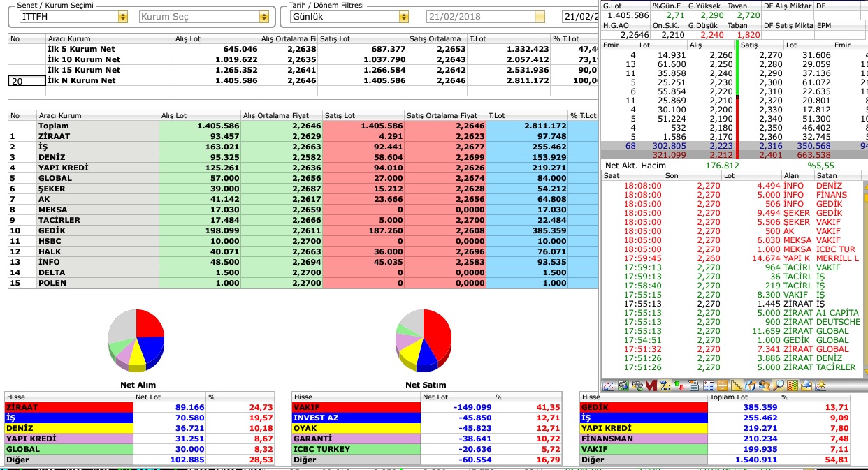This screenshot has width=868, height=470.
Task: Select the Toplam row in broker table
Action: pyautogui.click(x=303, y=126)
